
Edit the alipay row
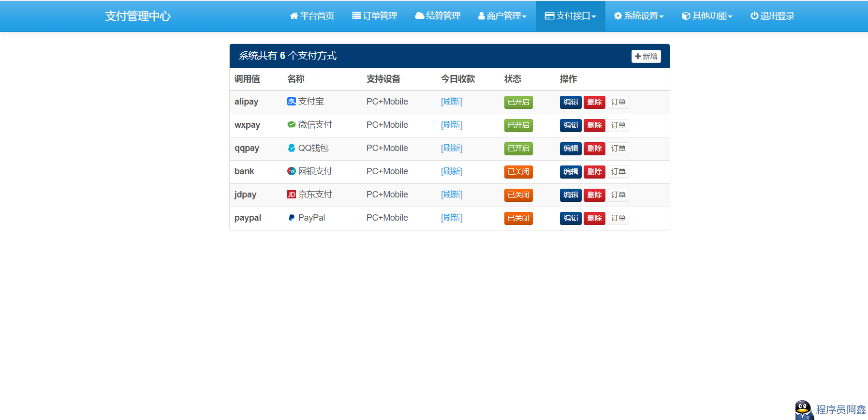(571, 102)
